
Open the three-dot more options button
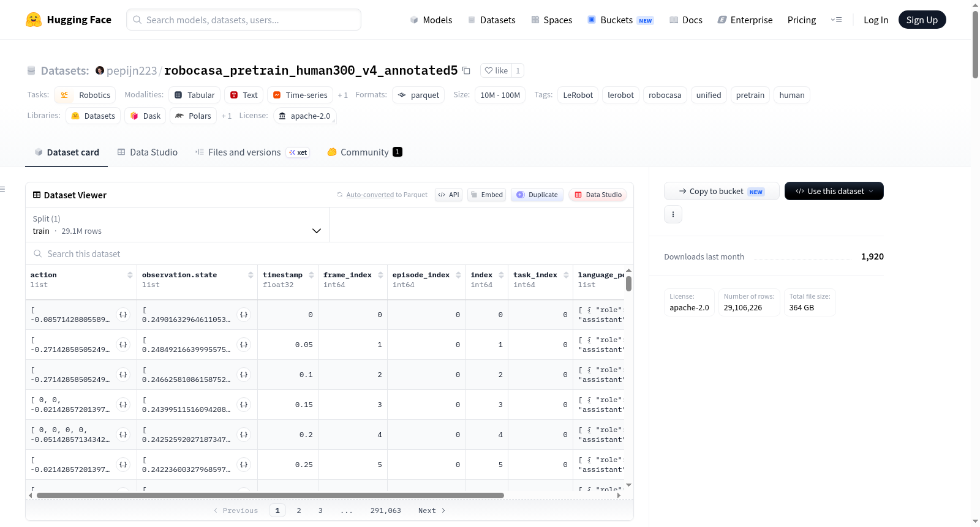(673, 214)
